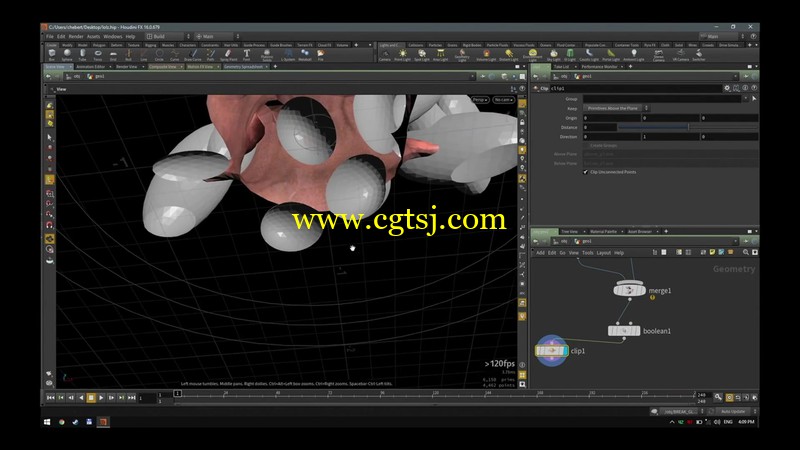Screen dimensions: 800x450
Task: Add a Volume Light
Action: tap(486, 55)
